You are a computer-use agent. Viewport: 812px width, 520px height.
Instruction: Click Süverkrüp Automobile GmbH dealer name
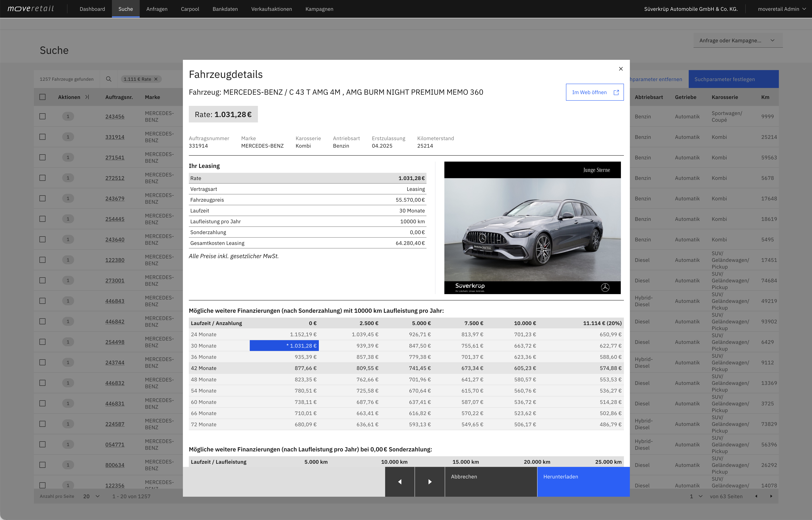(691, 9)
